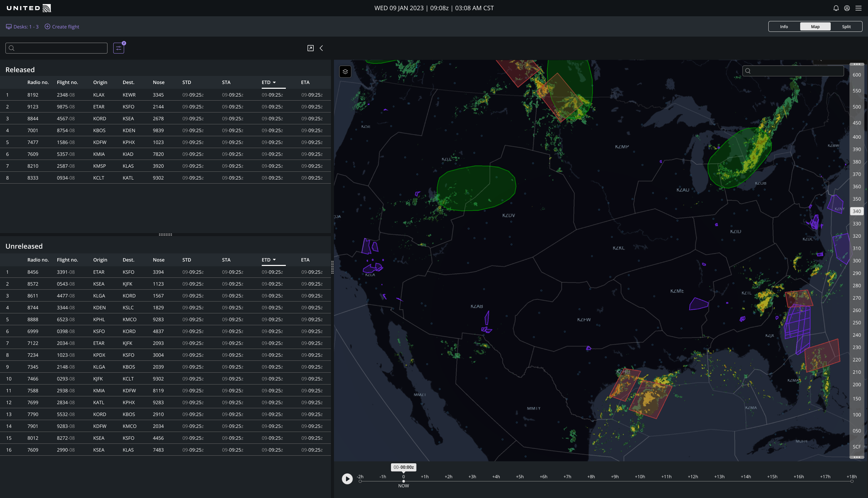868x498 pixels.
Task: Click the Create flight link
Action: click(x=65, y=27)
